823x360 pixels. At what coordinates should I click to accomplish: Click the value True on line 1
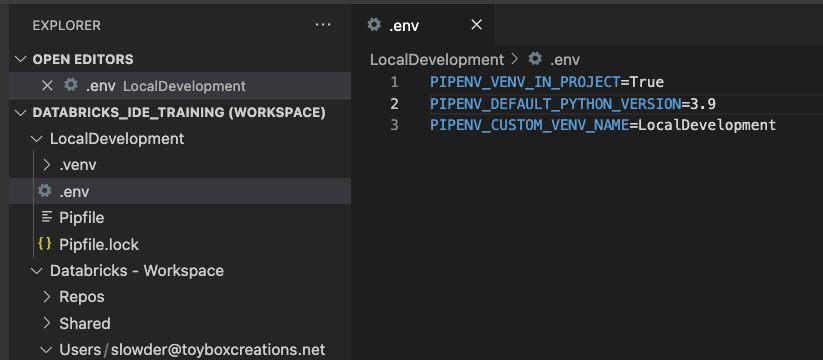click(x=647, y=82)
